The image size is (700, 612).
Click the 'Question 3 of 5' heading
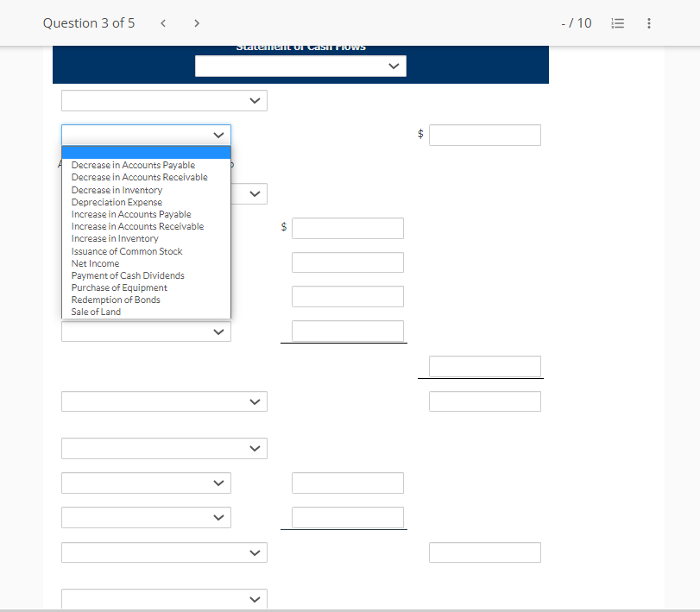89,23
